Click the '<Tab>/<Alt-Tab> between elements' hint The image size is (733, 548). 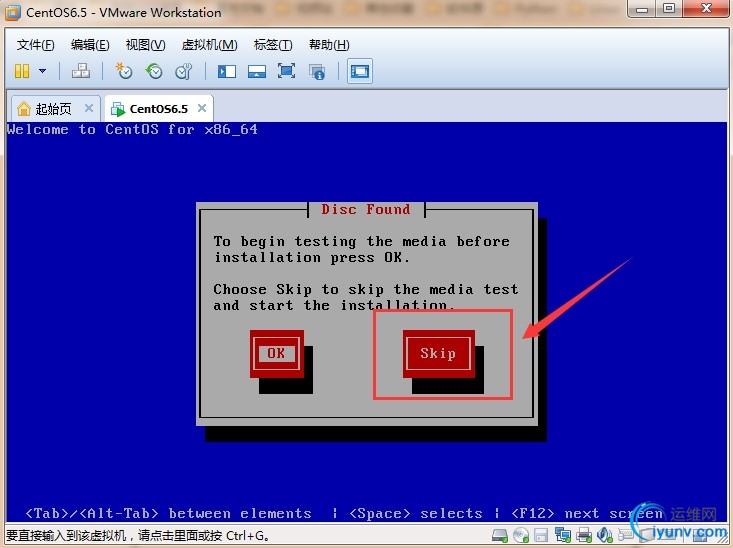tap(168, 513)
